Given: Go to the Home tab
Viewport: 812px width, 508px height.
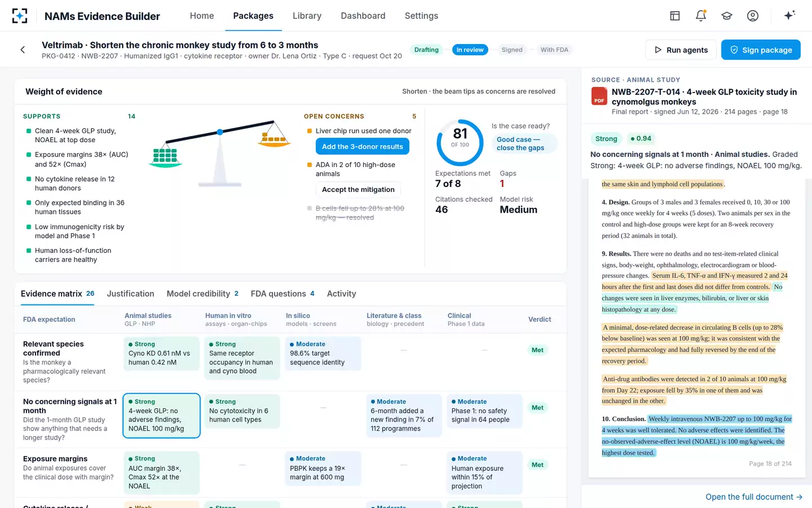Looking at the screenshot, I should tap(202, 16).
